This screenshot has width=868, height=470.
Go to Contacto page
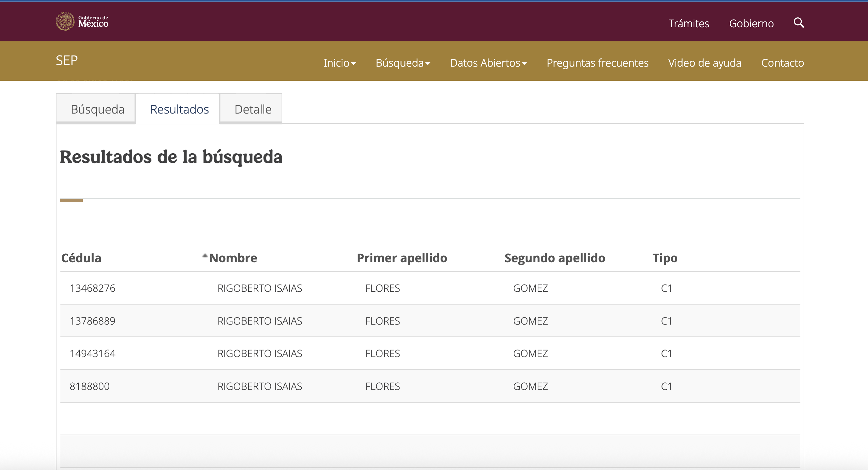coord(782,63)
